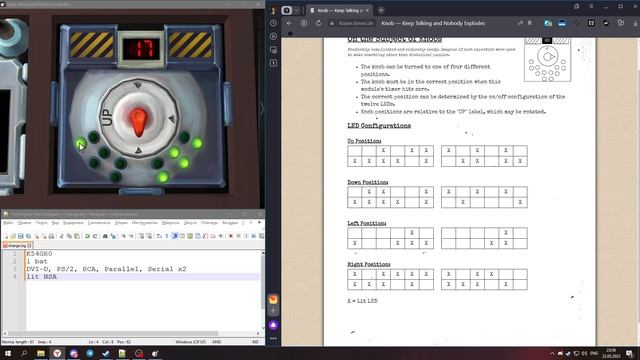Click the Save All icon in Notepad++
Image resolution: width=640 pixels, height=360 pixels.
28,236
